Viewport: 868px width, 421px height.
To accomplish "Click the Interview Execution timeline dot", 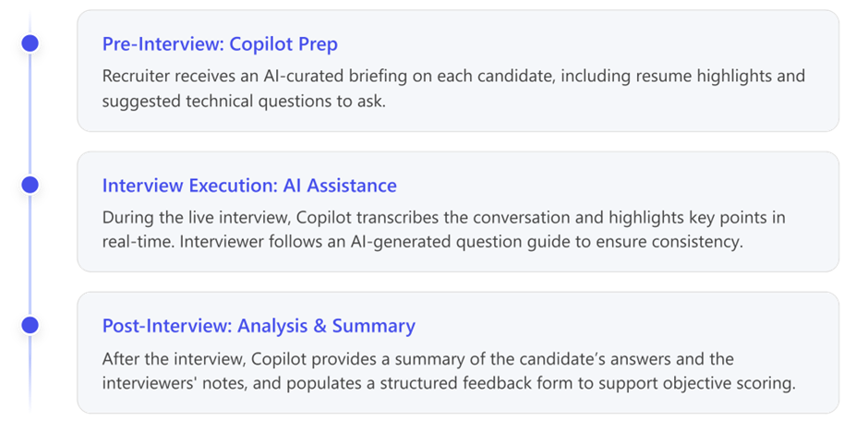I will (30, 185).
